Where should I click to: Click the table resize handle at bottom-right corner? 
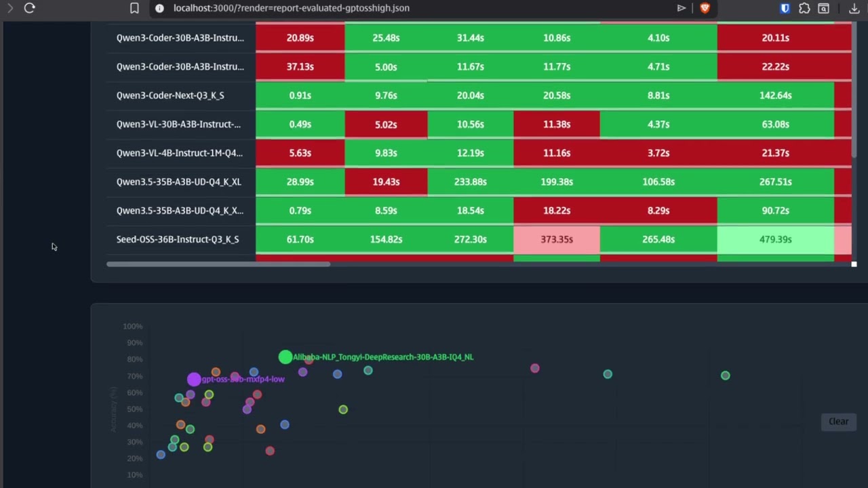(854, 264)
